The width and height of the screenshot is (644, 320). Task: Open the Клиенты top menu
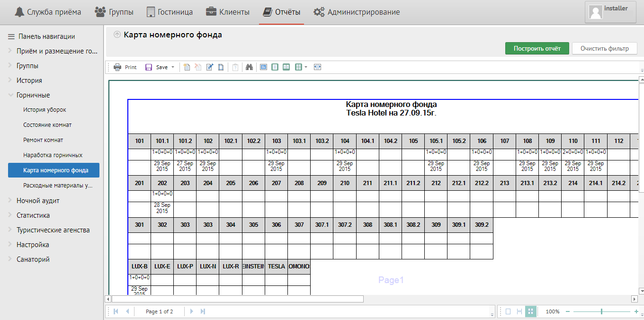click(228, 12)
